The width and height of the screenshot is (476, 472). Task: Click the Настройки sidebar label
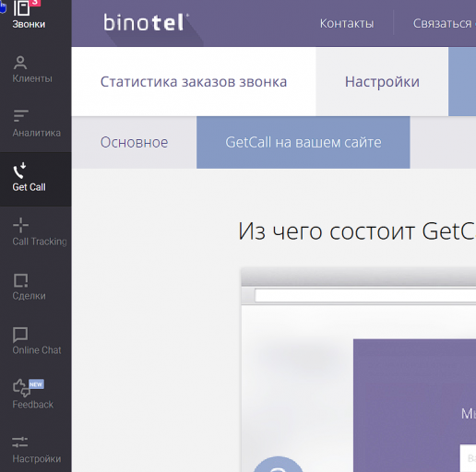coord(37,459)
